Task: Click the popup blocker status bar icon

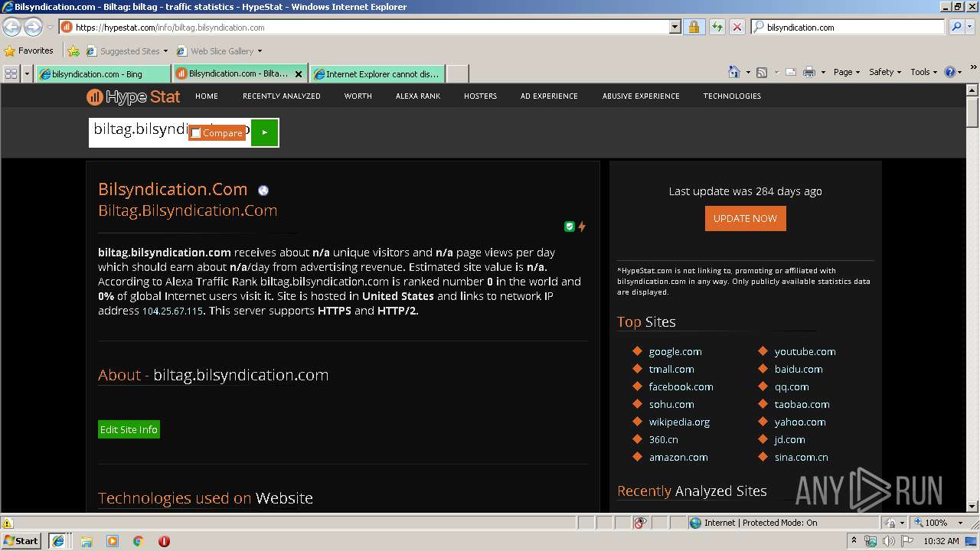Action: tap(640, 523)
